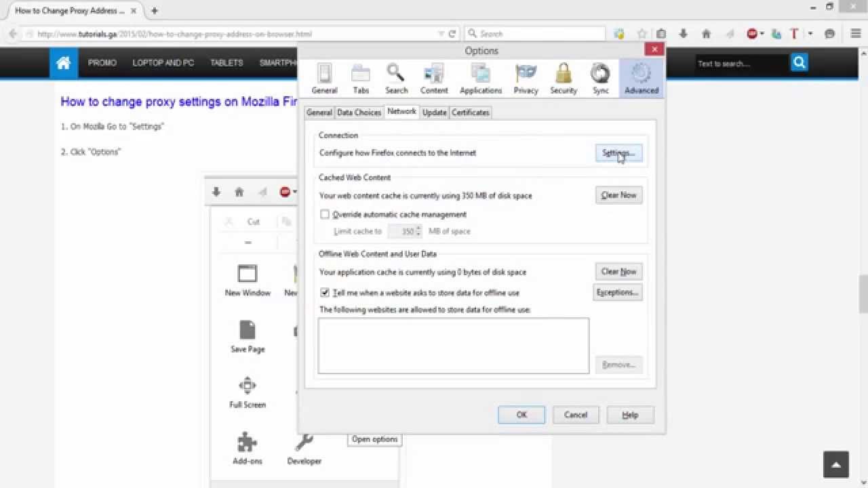Cancel the Options dialog
Viewport: 868px width, 488px height.
click(x=576, y=415)
